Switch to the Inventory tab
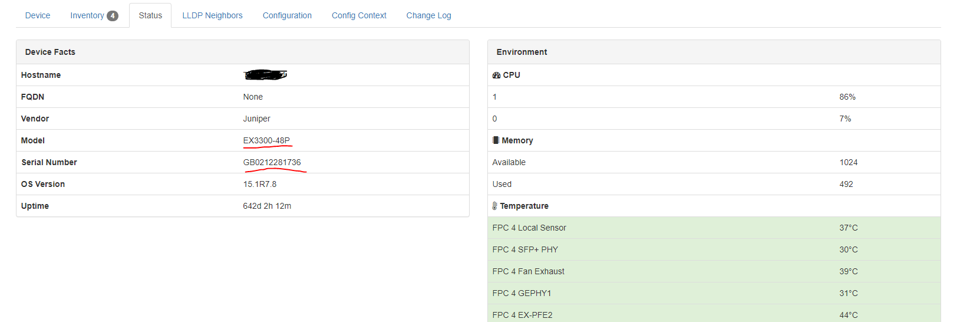980x322 pixels. [87, 16]
